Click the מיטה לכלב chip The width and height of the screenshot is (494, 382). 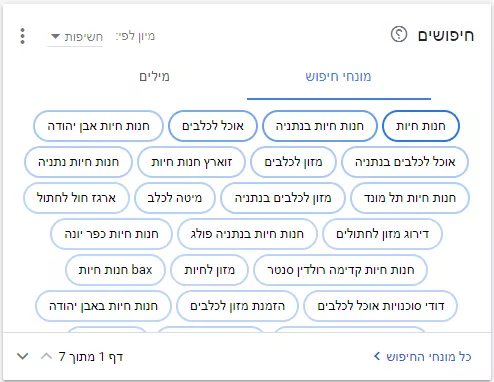[x=175, y=198]
